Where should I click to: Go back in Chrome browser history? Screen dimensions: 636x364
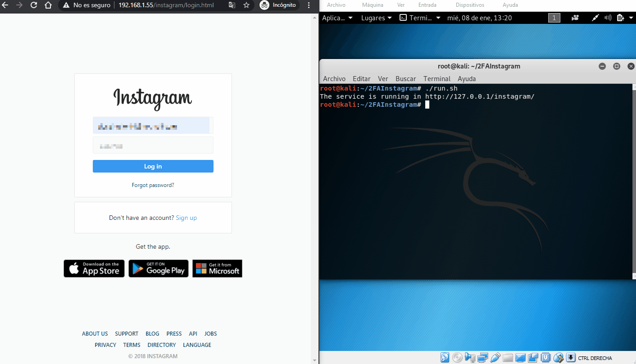(5, 5)
